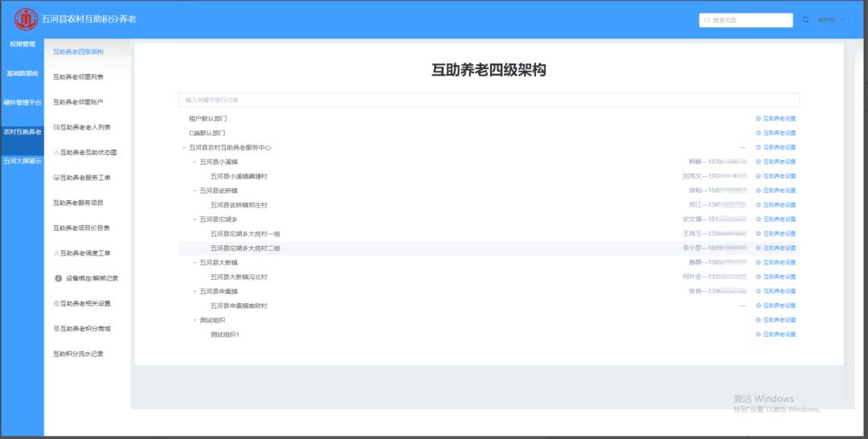868x439 pixels.
Task: Open 互助养老调度工单 via its sidebar icon
Action: pos(56,253)
